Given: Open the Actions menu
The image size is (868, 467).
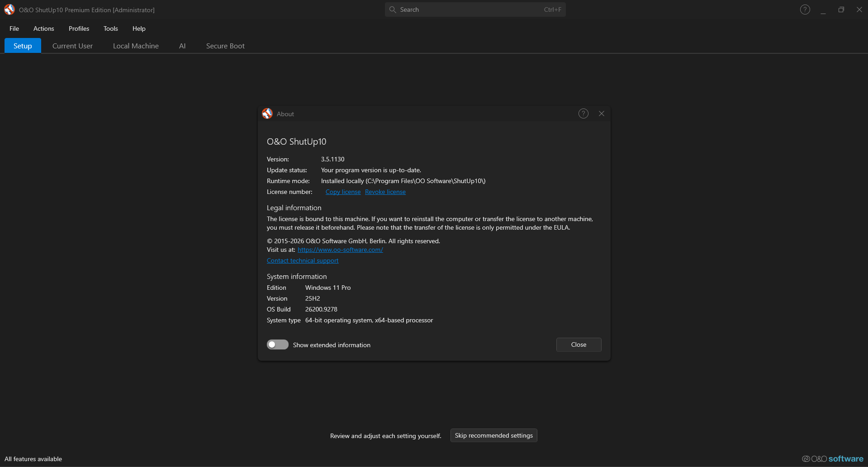Looking at the screenshot, I should (x=44, y=28).
